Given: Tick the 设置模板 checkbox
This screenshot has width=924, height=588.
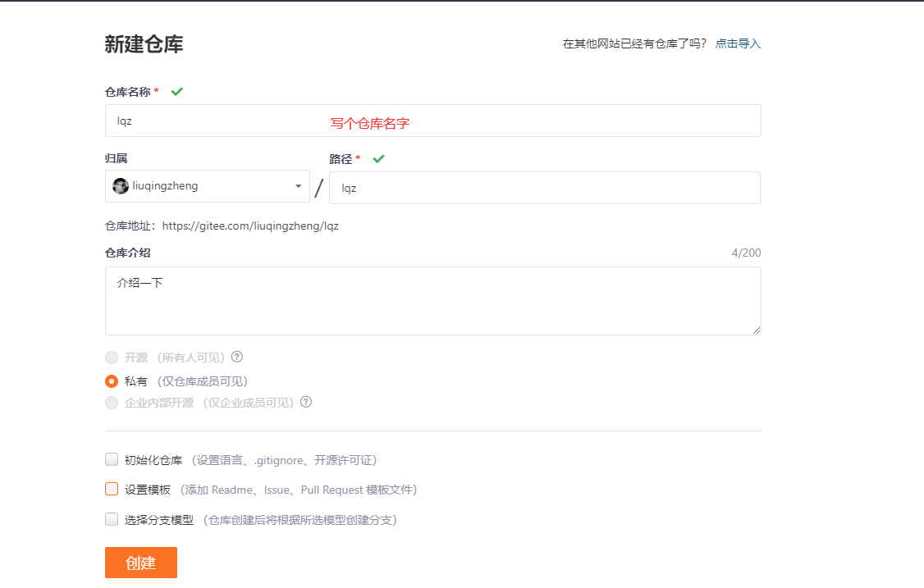Looking at the screenshot, I should click(112, 489).
